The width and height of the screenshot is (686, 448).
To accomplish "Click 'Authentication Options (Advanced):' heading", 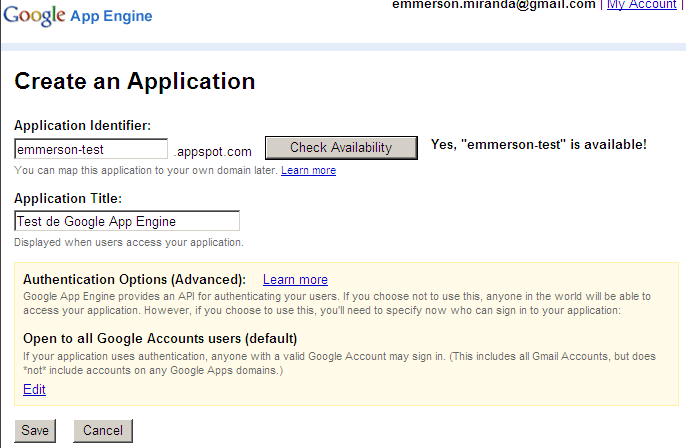I will [134, 280].
